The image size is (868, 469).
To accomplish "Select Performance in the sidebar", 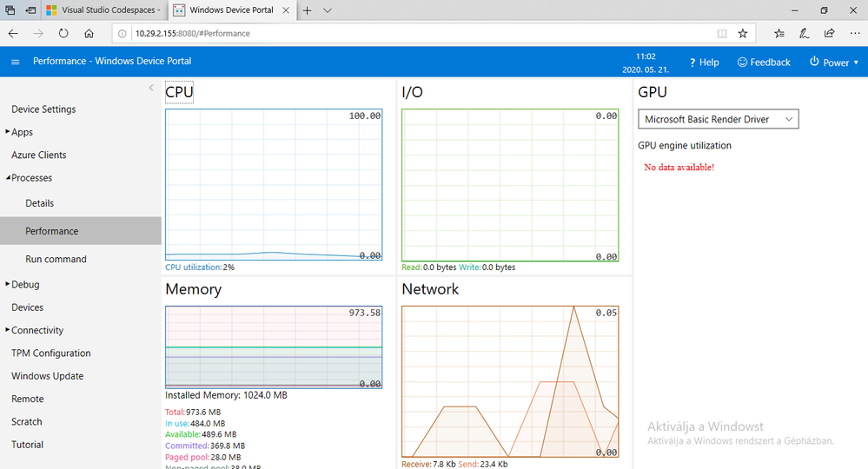I will [x=80, y=231].
